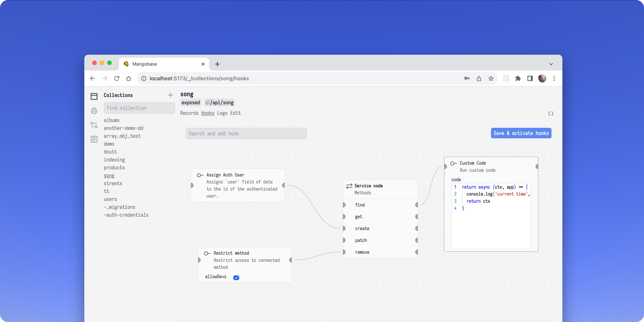The height and width of the screenshot is (322, 644).
Task: Add new collection with plus icon
Action: pos(170,95)
